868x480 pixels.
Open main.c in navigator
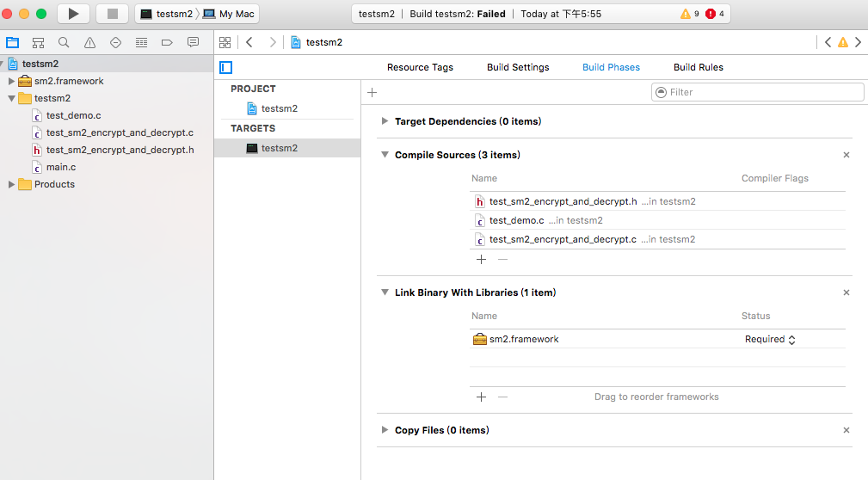point(61,167)
